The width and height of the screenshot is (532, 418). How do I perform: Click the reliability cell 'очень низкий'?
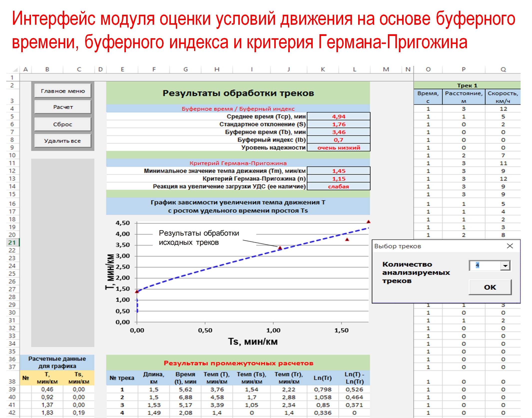[x=338, y=147]
